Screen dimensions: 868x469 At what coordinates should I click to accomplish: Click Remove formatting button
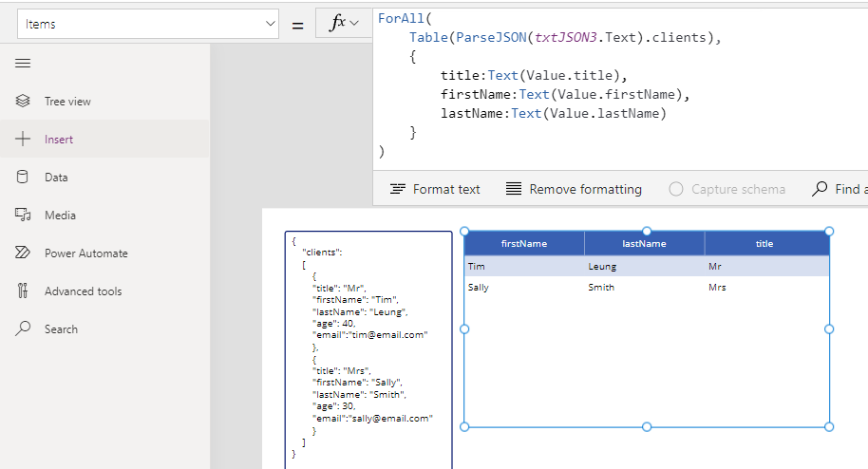coord(574,189)
